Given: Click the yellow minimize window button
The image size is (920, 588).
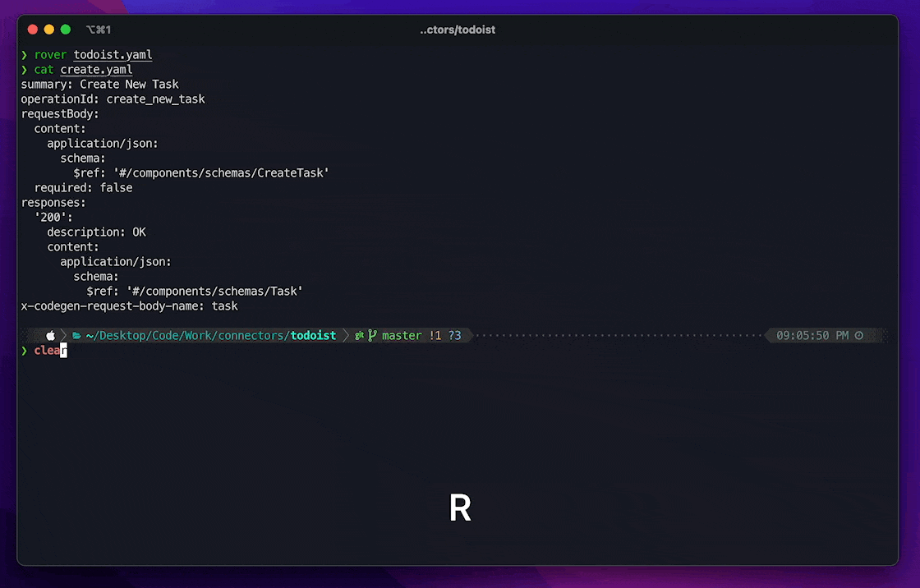Looking at the screenshot, I should (49, 30).
